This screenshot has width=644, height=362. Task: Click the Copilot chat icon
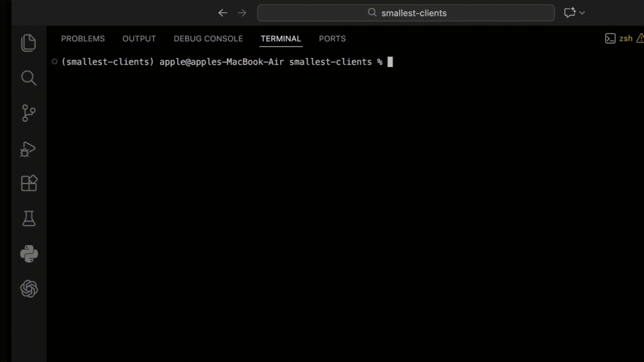tap(570, 13)
